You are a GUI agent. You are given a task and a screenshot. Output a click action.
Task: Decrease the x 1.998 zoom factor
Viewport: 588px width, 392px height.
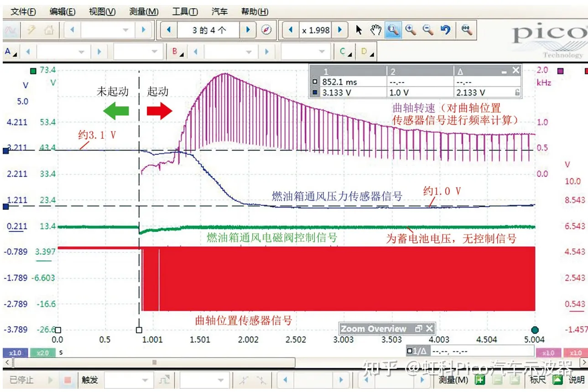pos(290,30)
